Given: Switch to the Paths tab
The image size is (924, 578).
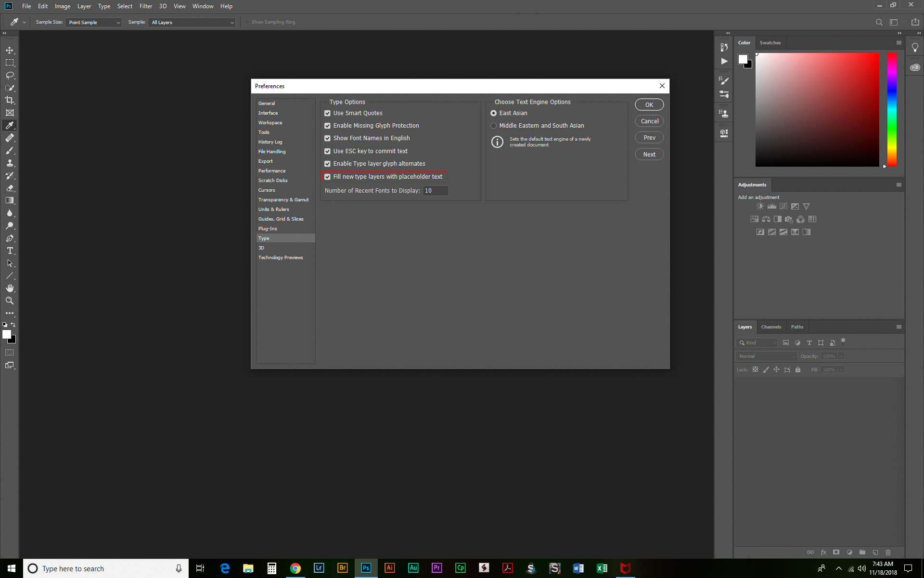Looking at the screenshot, I should pyautogui.click(x=797, y=327).
